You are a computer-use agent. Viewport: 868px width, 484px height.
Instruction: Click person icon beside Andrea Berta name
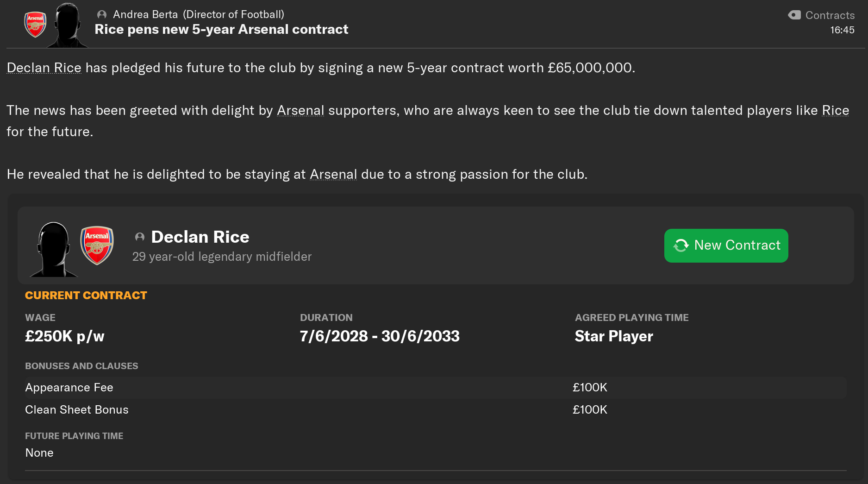point(102,15)
